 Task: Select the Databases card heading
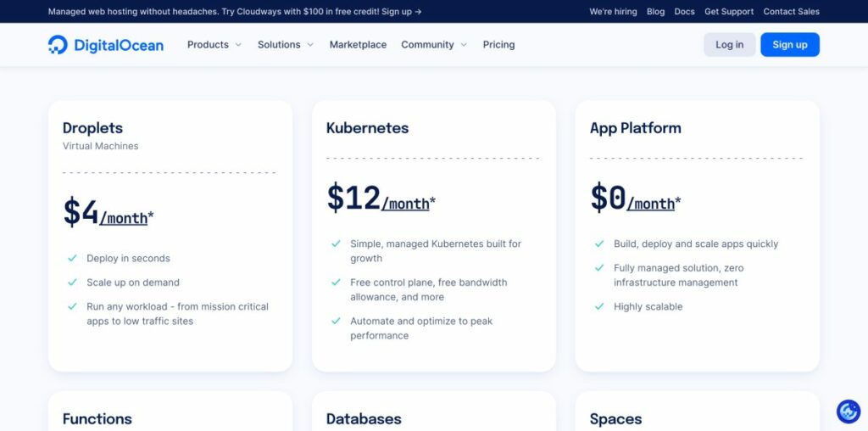point(363,419)
